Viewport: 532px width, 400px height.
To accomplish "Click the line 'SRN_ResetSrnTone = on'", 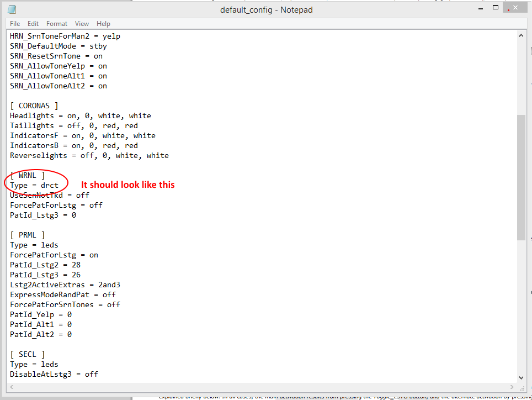I will [56, 56].
